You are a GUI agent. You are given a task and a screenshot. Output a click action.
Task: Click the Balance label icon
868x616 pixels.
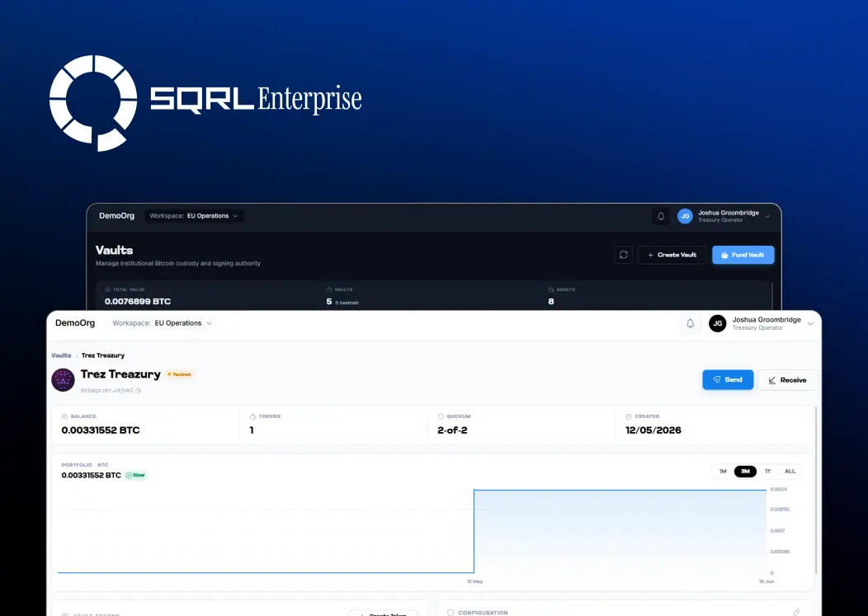click(64, 416)
